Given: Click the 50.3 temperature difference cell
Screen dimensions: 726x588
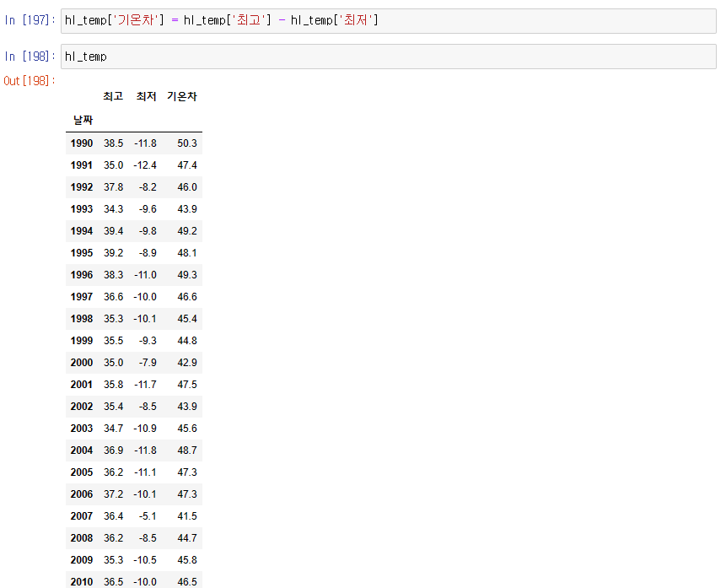Looking at the screenshot, I should pos(187,143).
